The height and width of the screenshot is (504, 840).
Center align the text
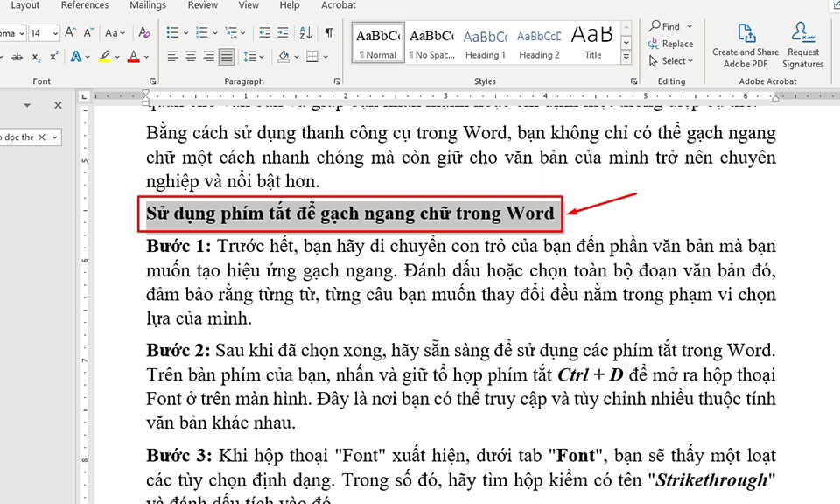pyautogui.click(x=191, y=56)
